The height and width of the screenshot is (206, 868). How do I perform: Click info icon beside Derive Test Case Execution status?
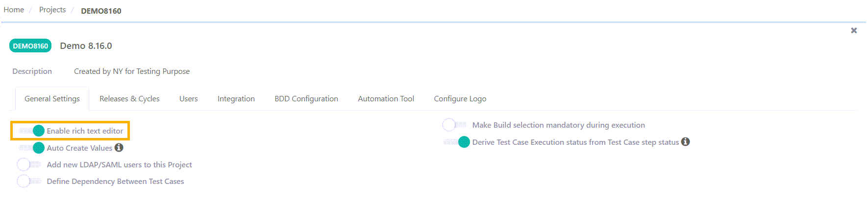[685, 142]
